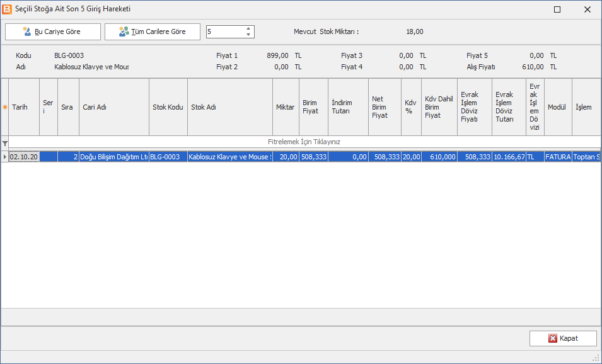Sort by the Stok Kodu column header

click(x=168, y=107)
